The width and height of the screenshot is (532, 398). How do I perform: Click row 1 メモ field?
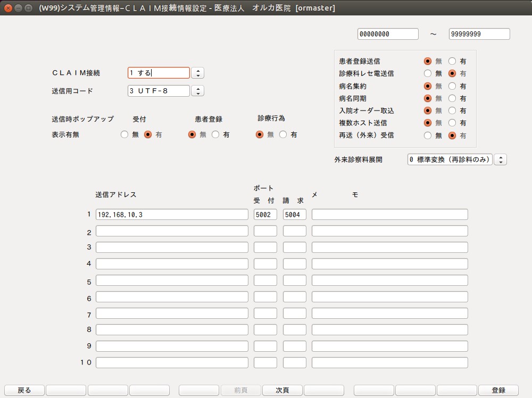pos(390,214)
